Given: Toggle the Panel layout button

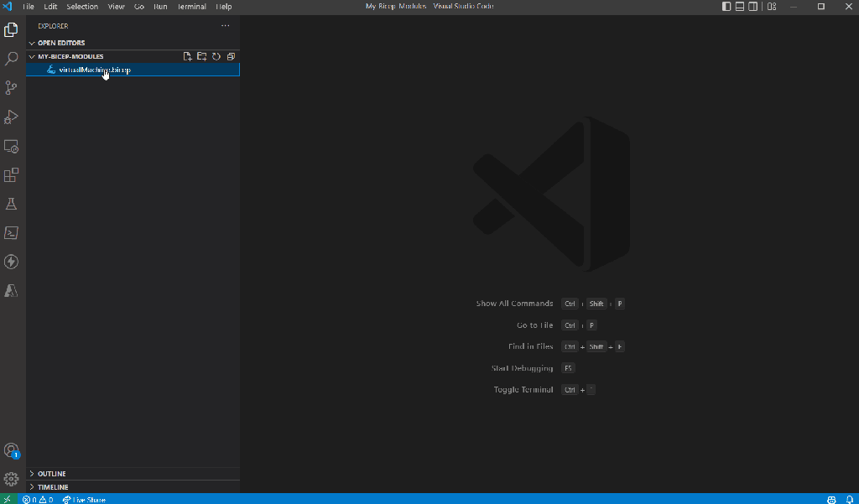Looking at the screenshot, I should click(740, 7).
